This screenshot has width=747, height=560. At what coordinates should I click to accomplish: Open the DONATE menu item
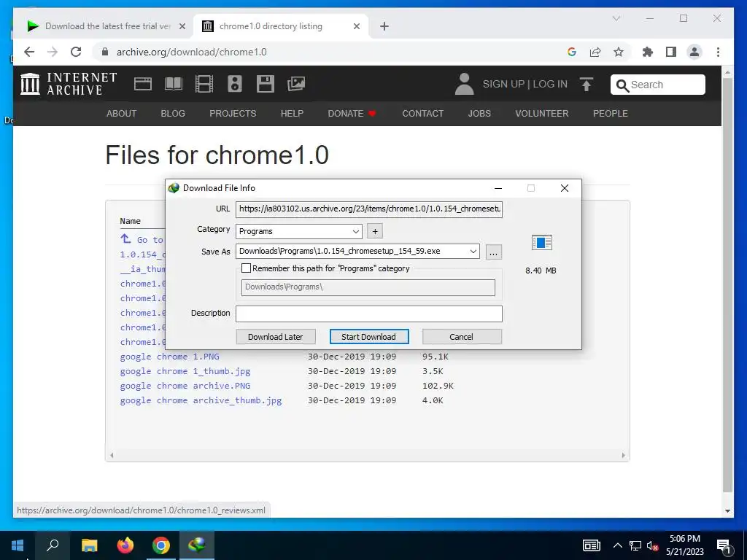coord(352,113)
